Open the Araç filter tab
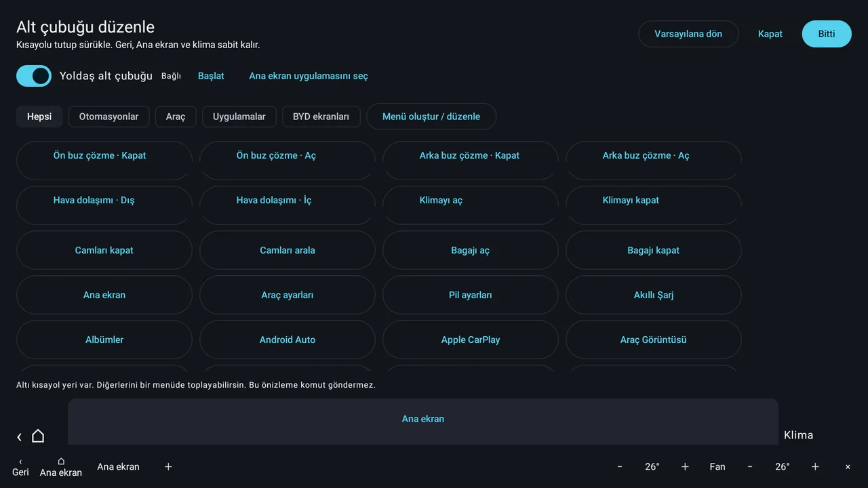Image resolution: width=868 pixels, height=488 pixels. pos(176,117)
